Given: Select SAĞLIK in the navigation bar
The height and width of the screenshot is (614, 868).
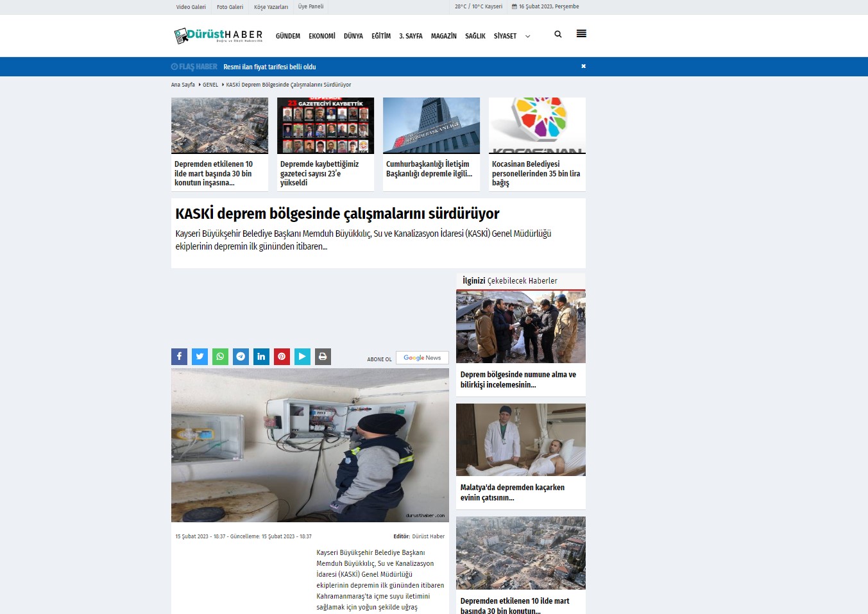Looking at the screenshot, I should [475, 37].
